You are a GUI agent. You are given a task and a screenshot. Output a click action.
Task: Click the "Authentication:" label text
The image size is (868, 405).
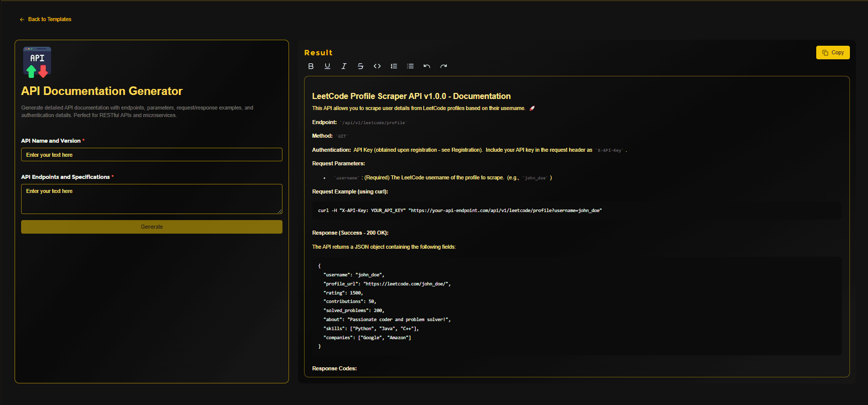point(331,150)
